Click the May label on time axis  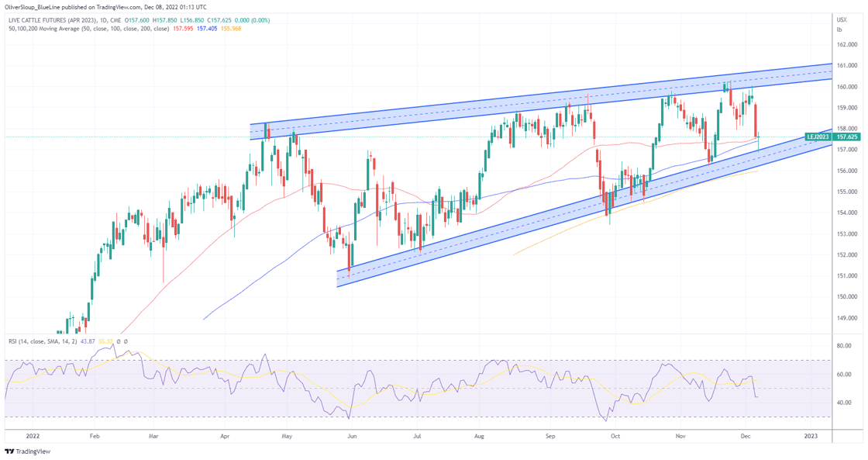point(286,437)
